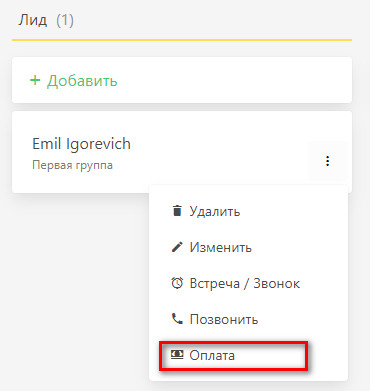Image resolution: width=370 pixels, height=391 pixels.
Task: Open the three-dot menu on Emil Igorevich card
Action: 328,161
